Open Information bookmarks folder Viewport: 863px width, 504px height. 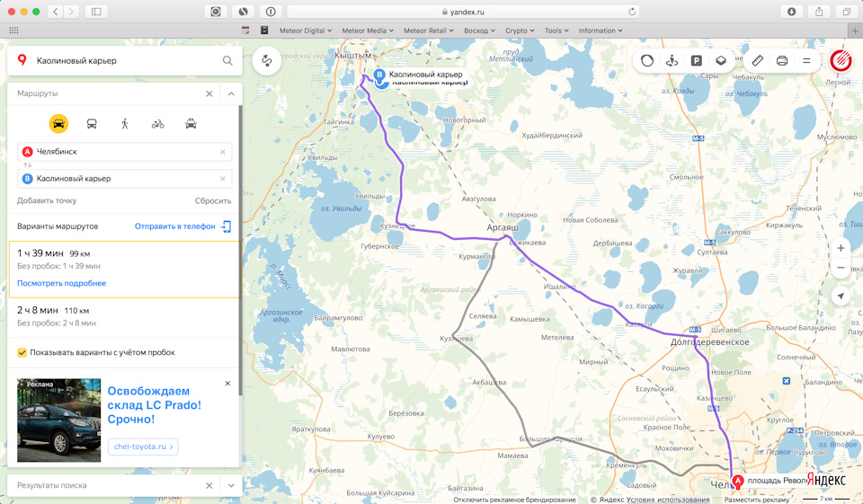pos(601,31)
